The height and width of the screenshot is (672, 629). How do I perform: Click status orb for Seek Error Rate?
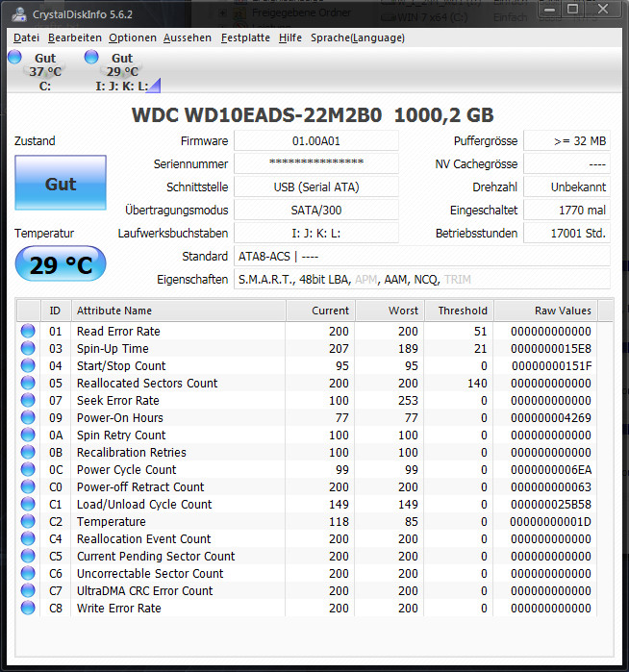point(28,400)
